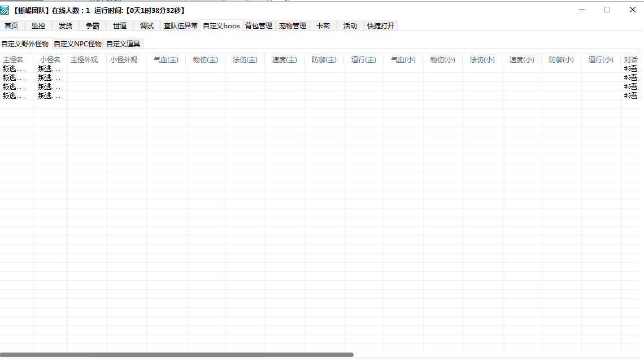Click the 速度(小) column header
The width and height of the screenshot is (644, 361).
[521, 60]
